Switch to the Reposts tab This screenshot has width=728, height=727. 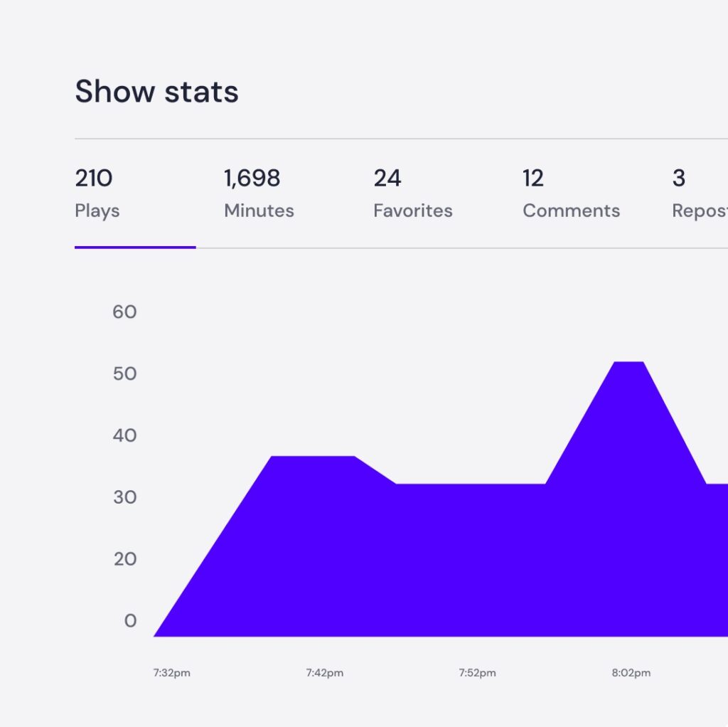[x=700, y=193]
